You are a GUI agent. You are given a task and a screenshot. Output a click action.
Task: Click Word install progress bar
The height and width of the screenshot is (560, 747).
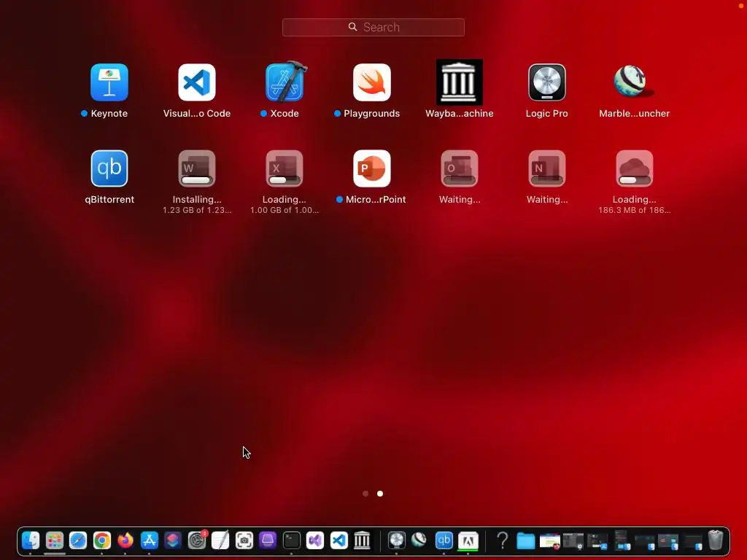(197, 181)
